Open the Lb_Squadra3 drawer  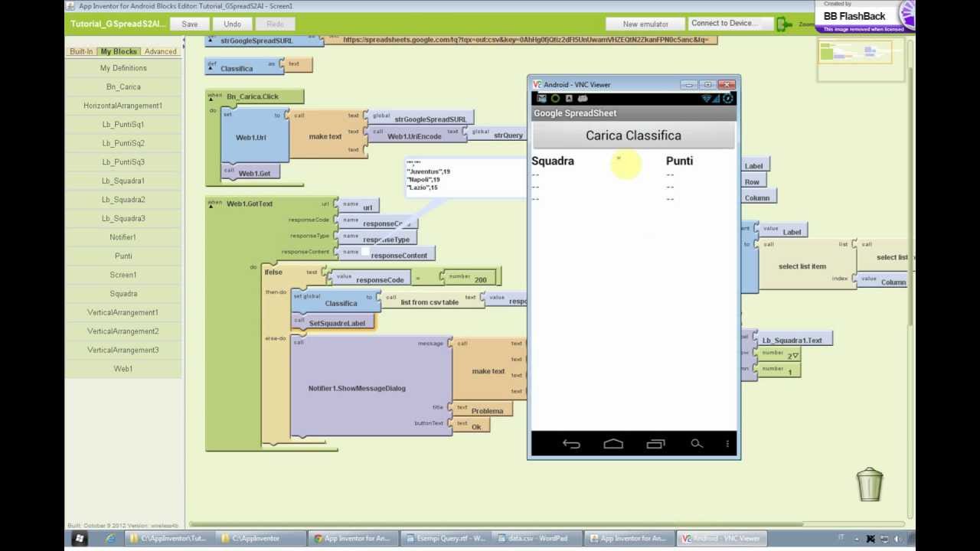coord(123,218)
